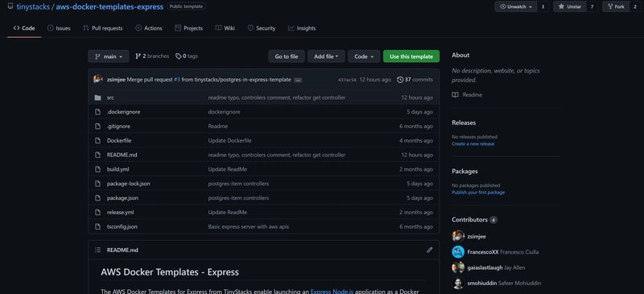Switch to the Pull requests tab
Image resolution: width=644 pixels, height=294 pixels.
pos(103,28)
